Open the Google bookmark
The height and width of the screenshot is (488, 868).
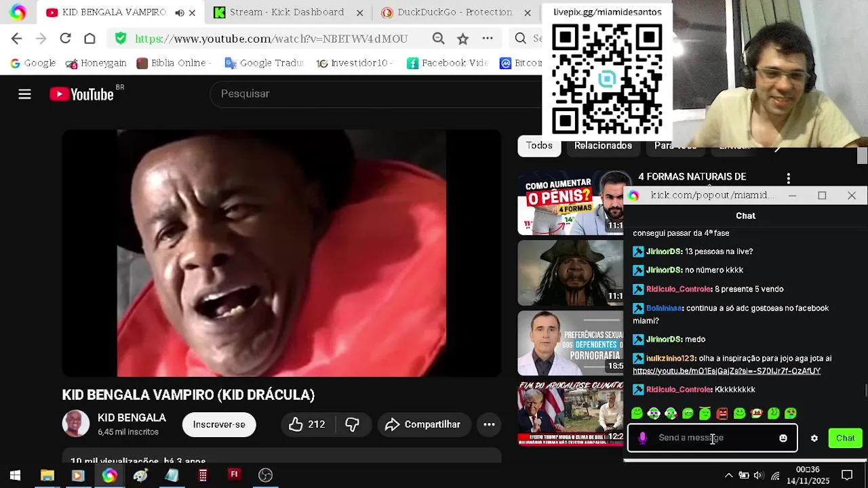point(33,63)
